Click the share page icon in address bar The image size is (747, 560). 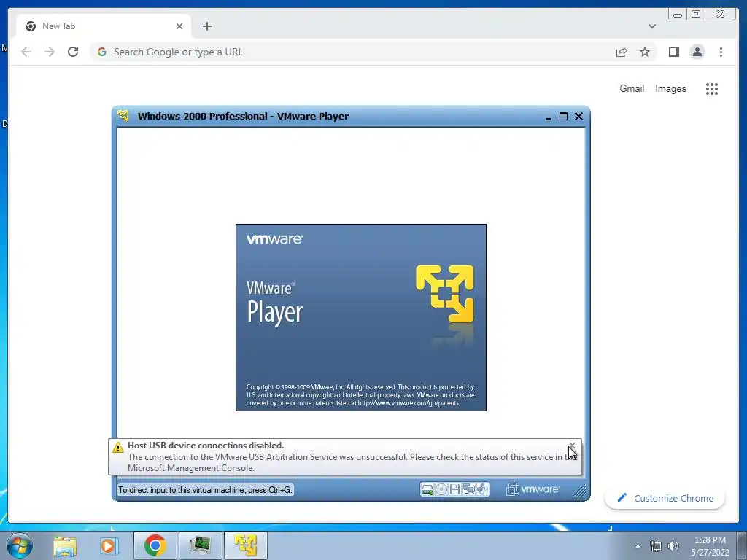point(622,52)
